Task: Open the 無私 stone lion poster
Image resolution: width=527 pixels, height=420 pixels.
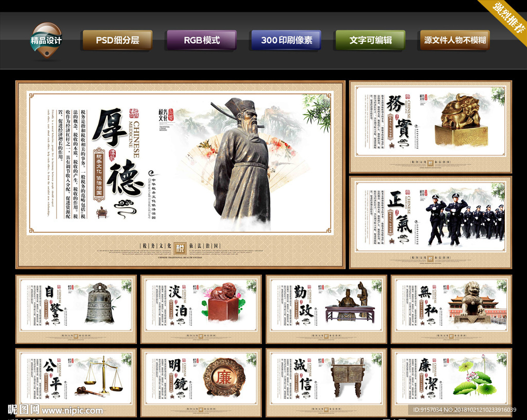Action: [451, 309]
